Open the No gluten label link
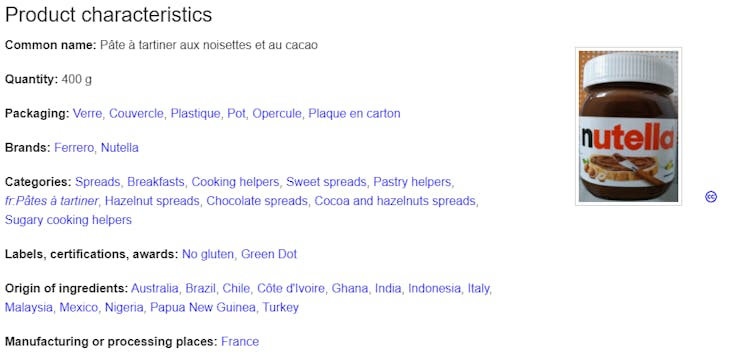Image resolution: width=740 pixels, height=361 pixels. (208, 254)
